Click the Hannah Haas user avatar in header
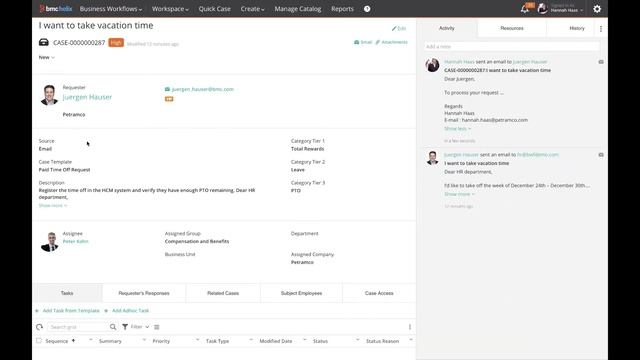Screen dimensions: 640x360 tap(542, 8)
